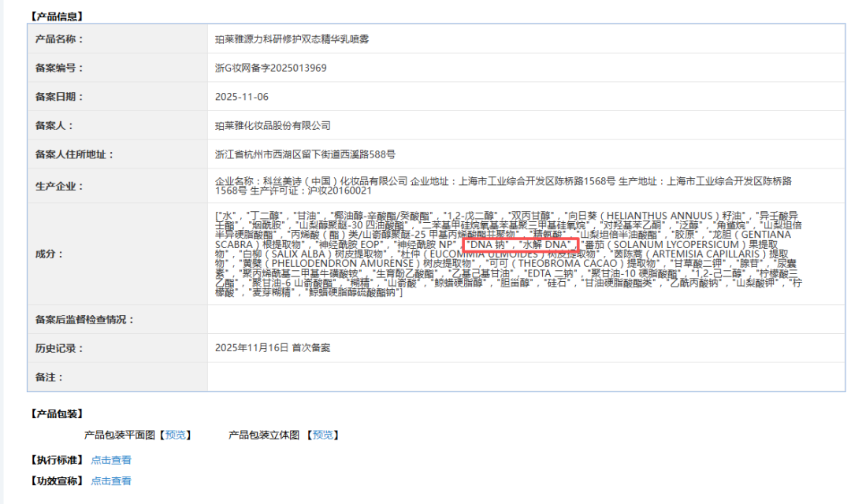
Task: Open 点击查看 link next to 功效宣称
Action: (x=111, y=480)
